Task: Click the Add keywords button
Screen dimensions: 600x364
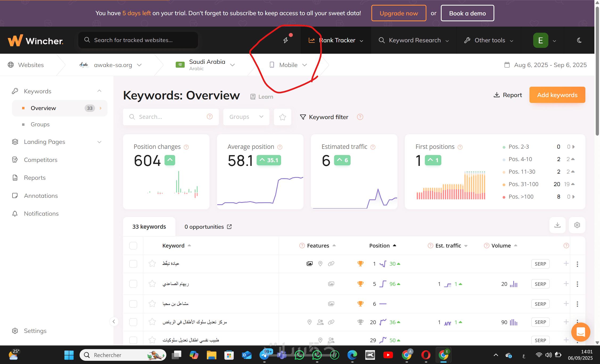Action: point(557,95)
